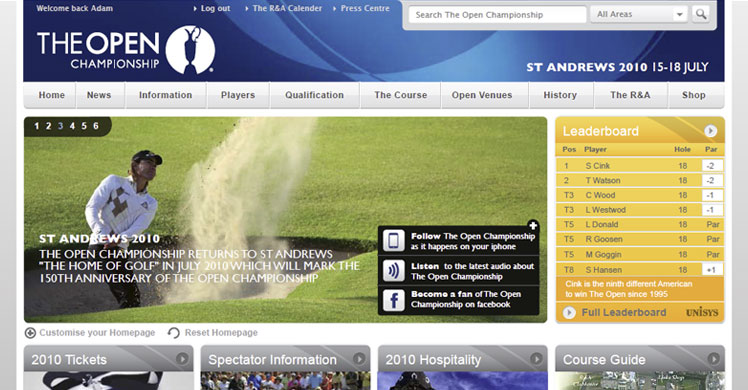Jump to carousel slide 4
The width and height of the screenshot is (748, 390).
[72, 126]
